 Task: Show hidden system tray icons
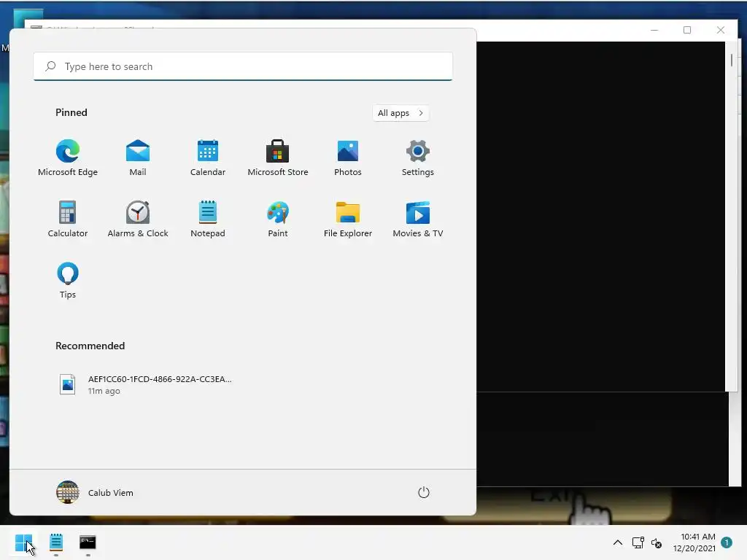tap(617, 542)
